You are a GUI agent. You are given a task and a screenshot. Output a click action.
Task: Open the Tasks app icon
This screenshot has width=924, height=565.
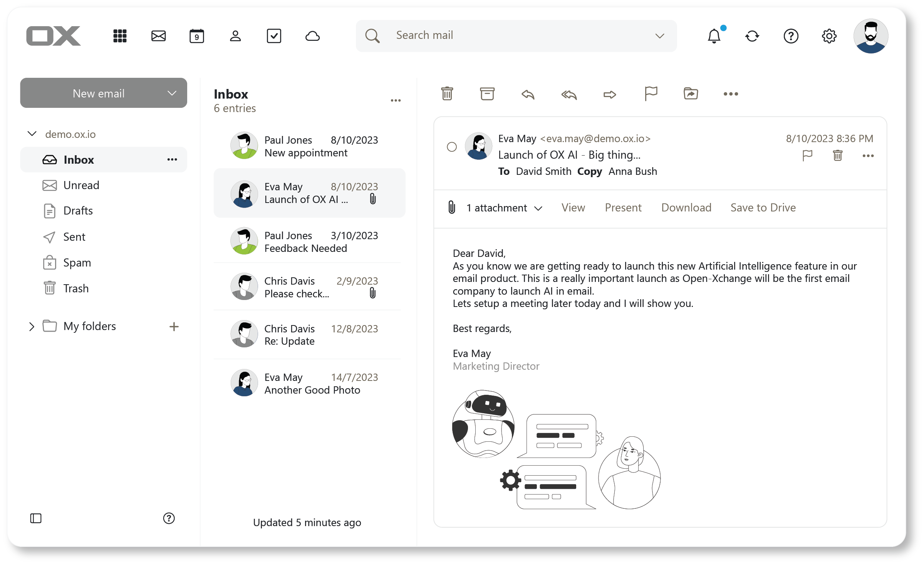pos(274,36)
